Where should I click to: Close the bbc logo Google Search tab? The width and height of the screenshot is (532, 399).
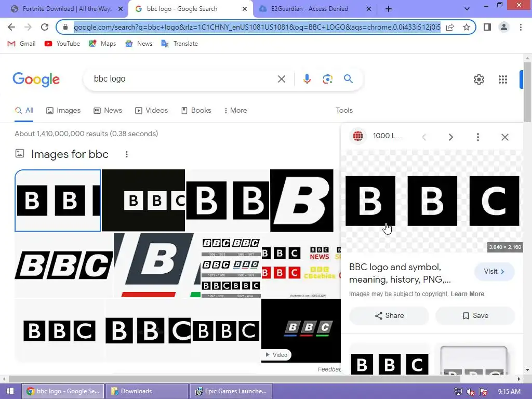tap(245, 9)
